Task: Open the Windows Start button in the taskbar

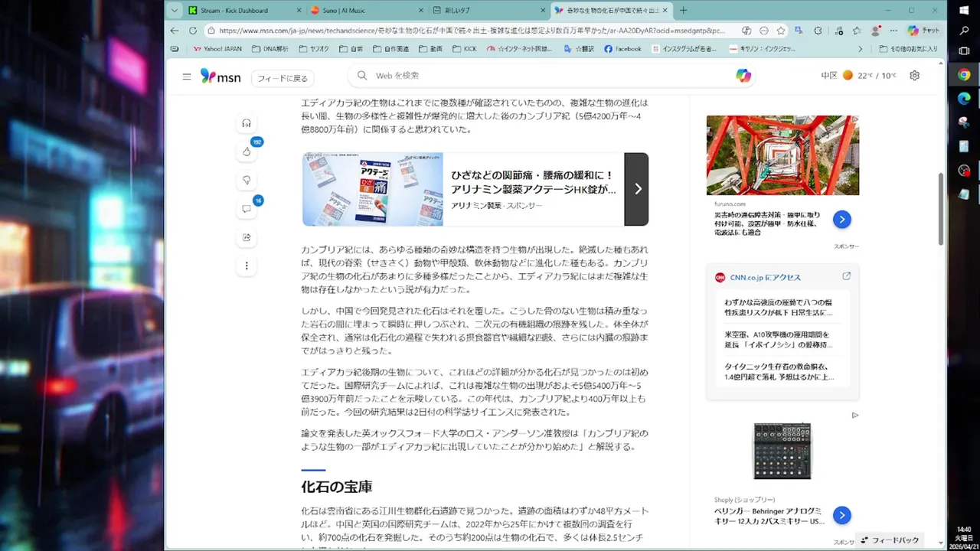Action: (964, 11)
